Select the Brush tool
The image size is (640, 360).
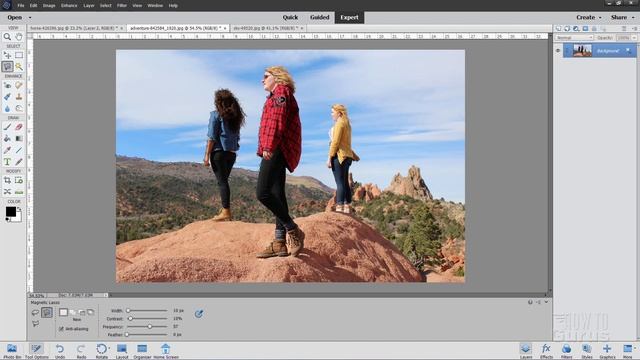pos(7,127)
